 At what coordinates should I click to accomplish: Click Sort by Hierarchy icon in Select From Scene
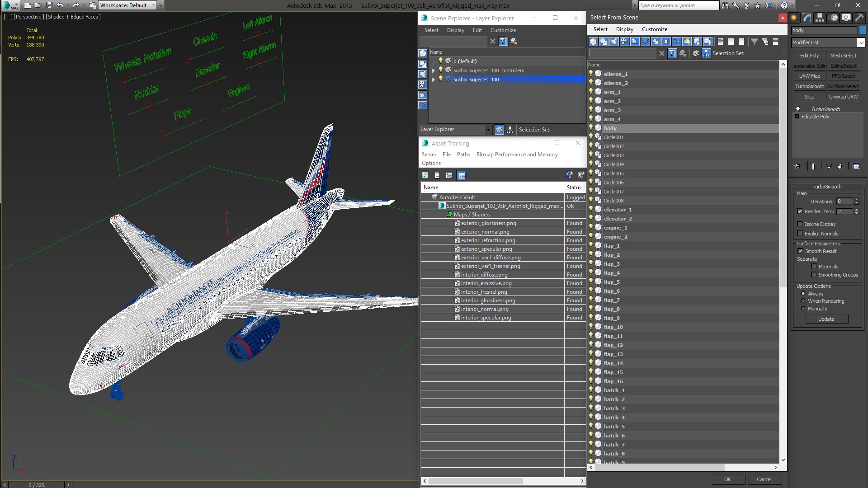click(x=706, y=53)
